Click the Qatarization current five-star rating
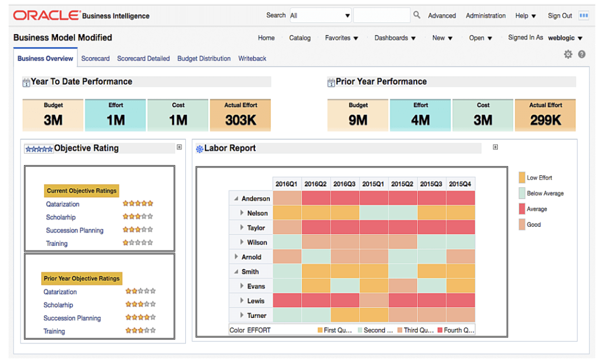This screenshot has width=601, height=364. coord(138,204)
